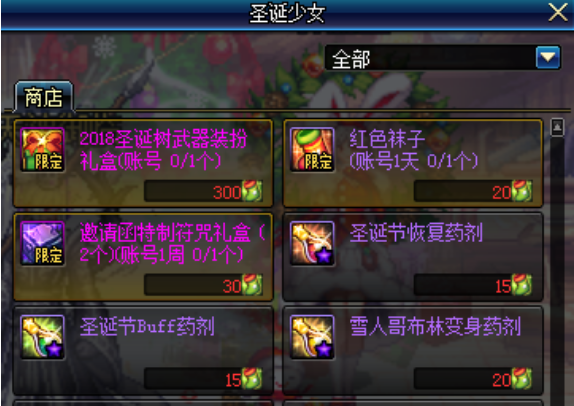Click the 圣诞节Buff药剂 green potion icon

pos(42,337)
